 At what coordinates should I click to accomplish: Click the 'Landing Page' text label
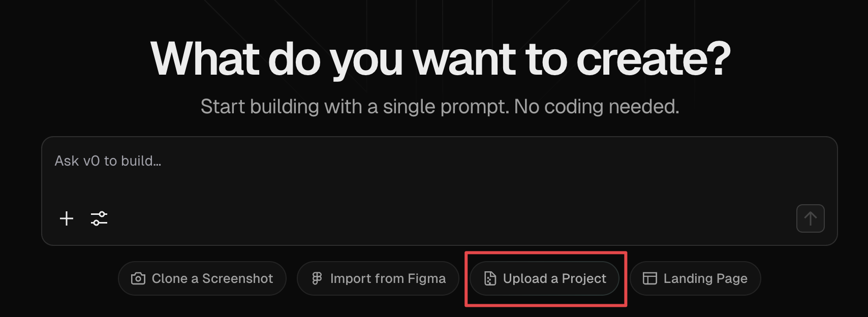705,278
